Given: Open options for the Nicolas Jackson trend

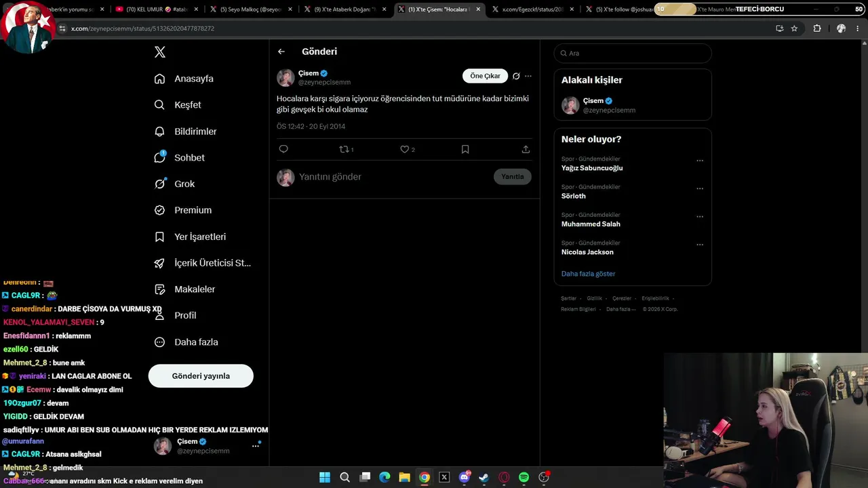Looking at the screenshot, I should coord(700,245).
